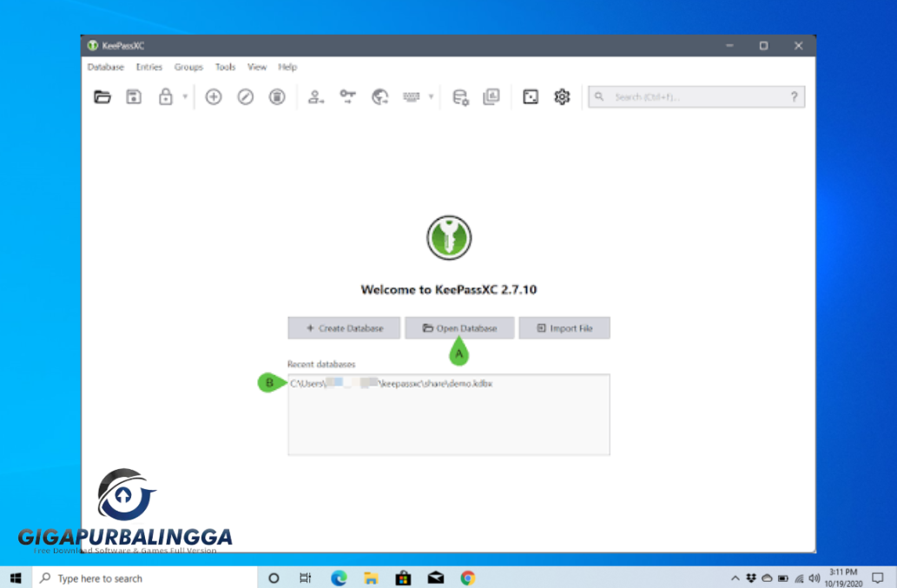The width and height of the screenshot is (897, 588).
Task: Delete entry using the trash icon
Action: (x=277, y=96)
